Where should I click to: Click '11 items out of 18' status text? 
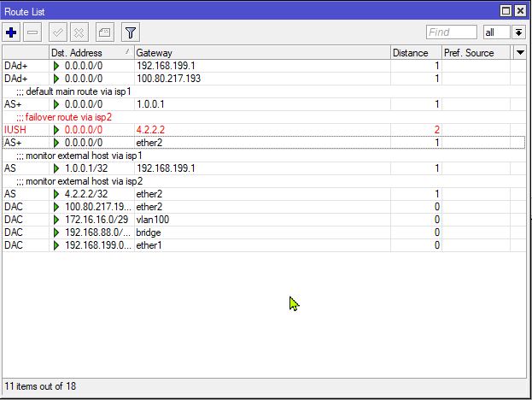coord(40,386)
